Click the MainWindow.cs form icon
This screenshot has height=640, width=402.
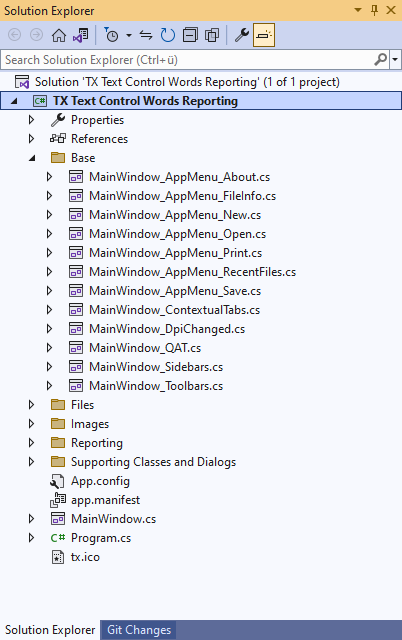[x=58, y=519]
